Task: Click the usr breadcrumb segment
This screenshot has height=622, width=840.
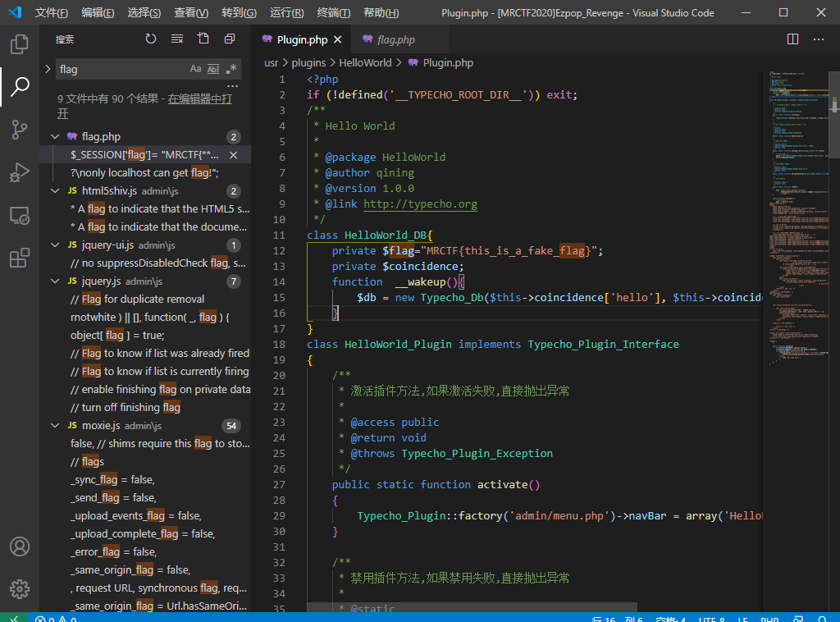Action: [x=271, y=62]
